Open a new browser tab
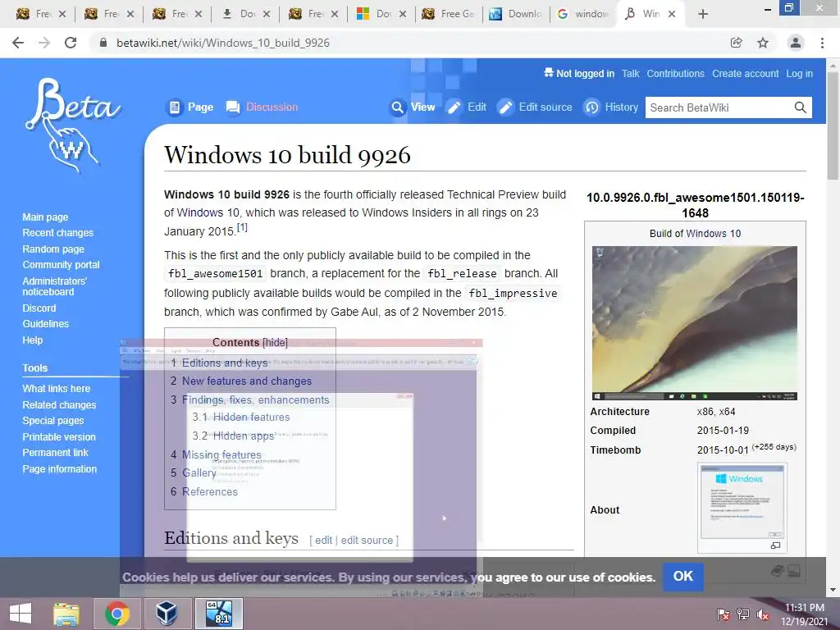The width and height of the screenshot is (840, 630). (x=703, y=14)
